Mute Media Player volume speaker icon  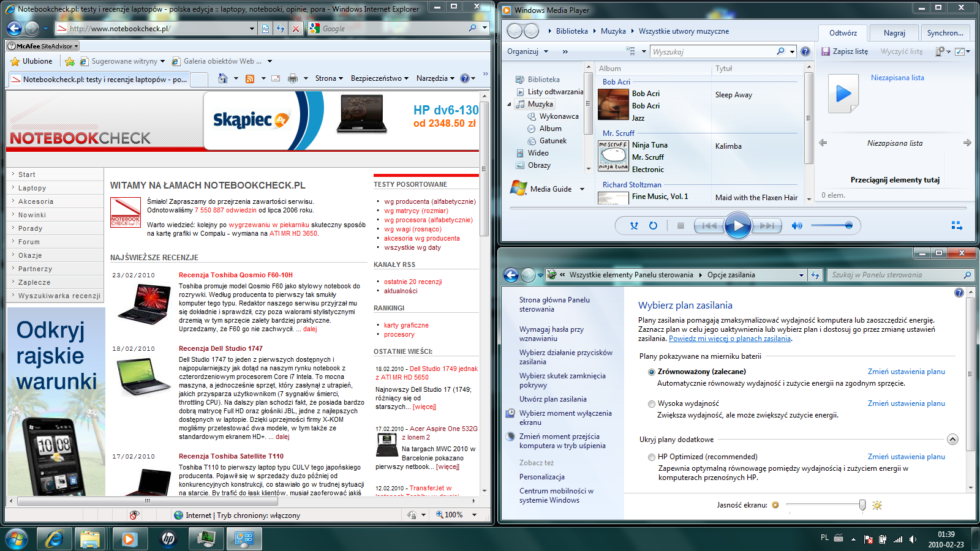(797, 226)
